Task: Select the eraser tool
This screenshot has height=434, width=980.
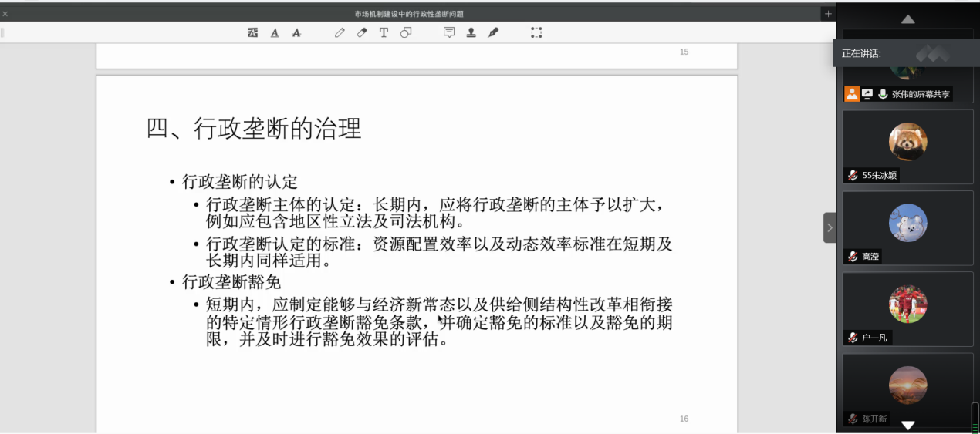Action: click(361, 32)
